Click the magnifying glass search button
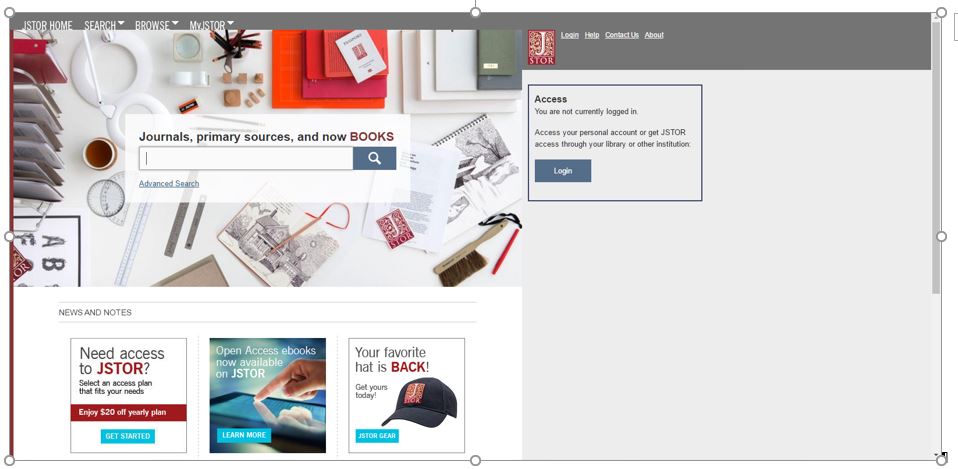This screenshot has width=958, height=469. [x=374, y=158]
